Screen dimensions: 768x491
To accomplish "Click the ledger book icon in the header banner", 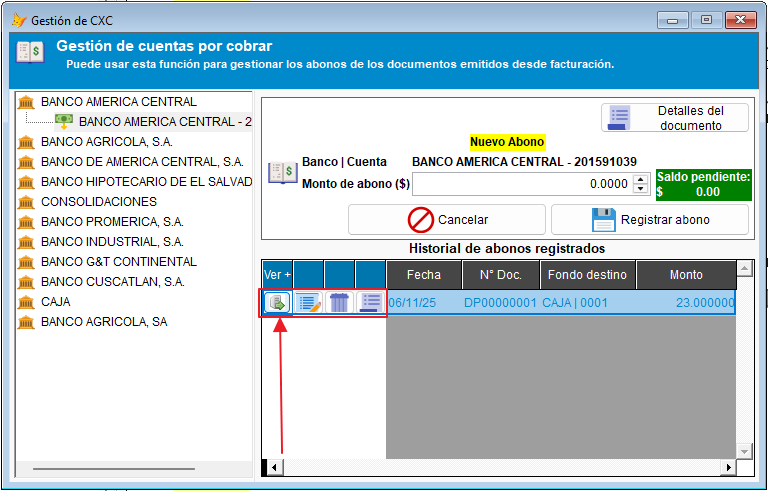I will pyautogui.click(x=30, y=52).
